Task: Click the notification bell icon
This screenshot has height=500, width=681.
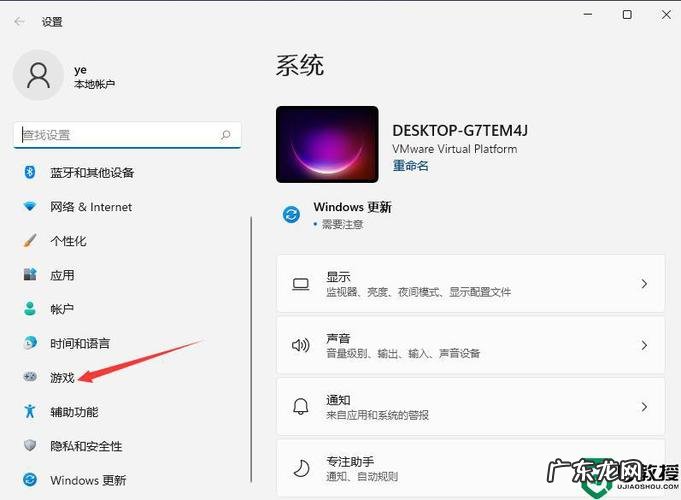Action: (x=301, y=407)
